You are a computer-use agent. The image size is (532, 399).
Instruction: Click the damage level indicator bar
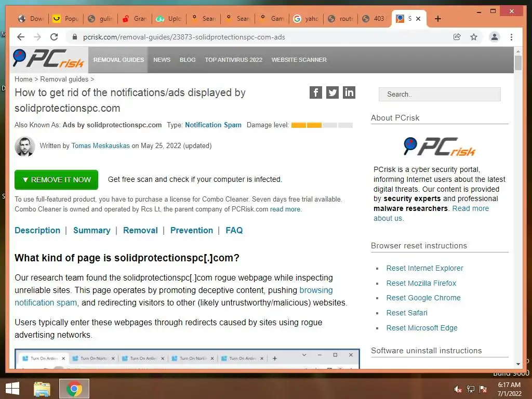pos(322,125)
